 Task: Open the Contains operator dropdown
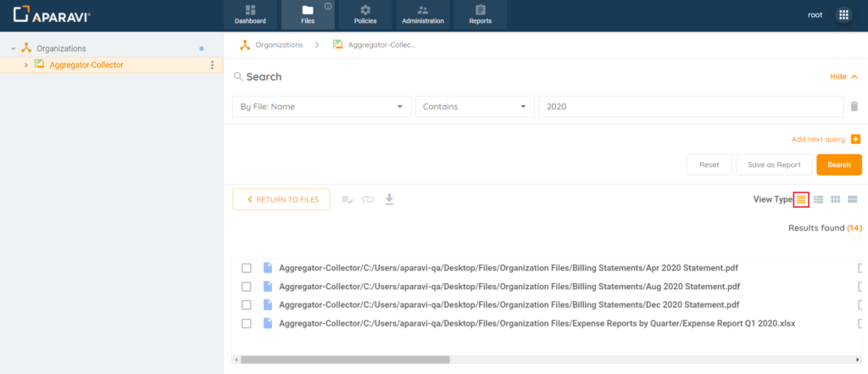475,107
